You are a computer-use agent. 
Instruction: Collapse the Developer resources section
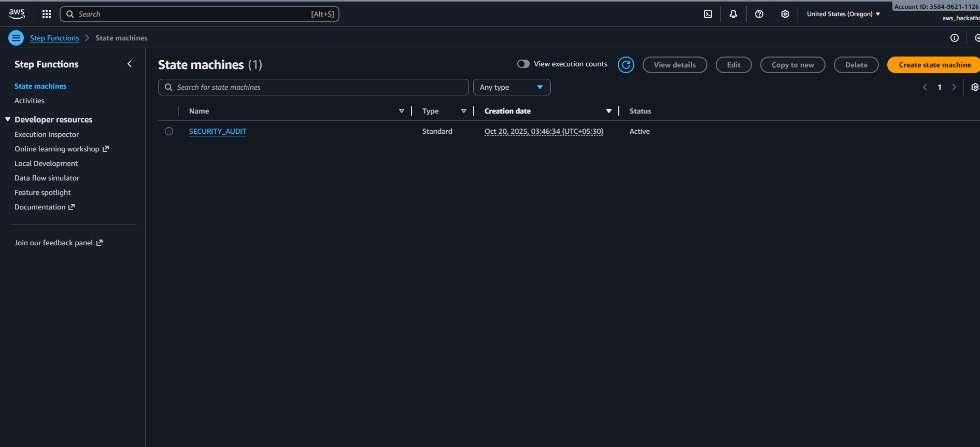tap(8, 119)
